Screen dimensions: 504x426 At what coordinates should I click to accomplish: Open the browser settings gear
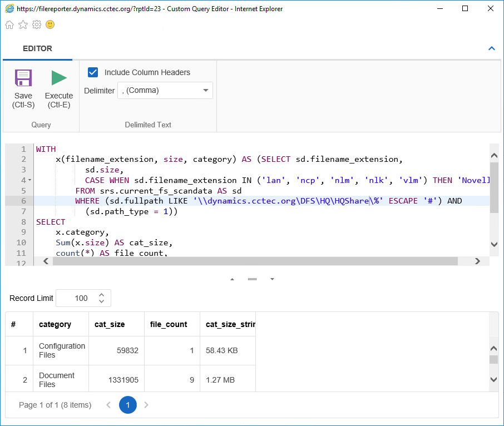[37, 24]
